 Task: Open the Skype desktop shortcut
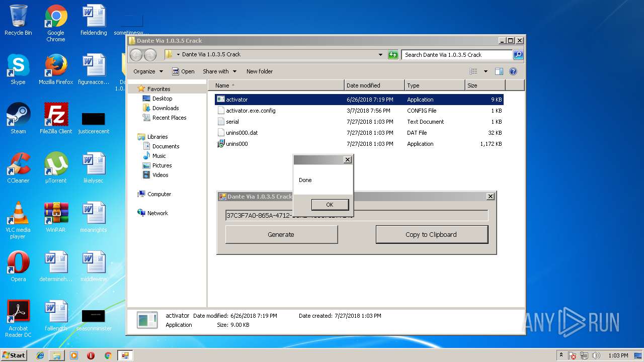tap(18, 69)
